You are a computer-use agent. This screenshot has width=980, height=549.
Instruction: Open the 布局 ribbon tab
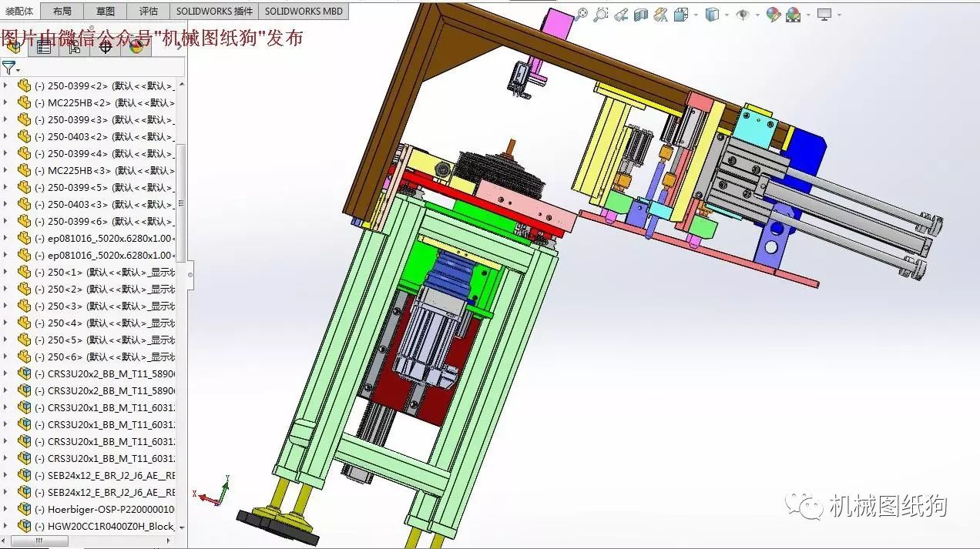(x=62, y=12)
